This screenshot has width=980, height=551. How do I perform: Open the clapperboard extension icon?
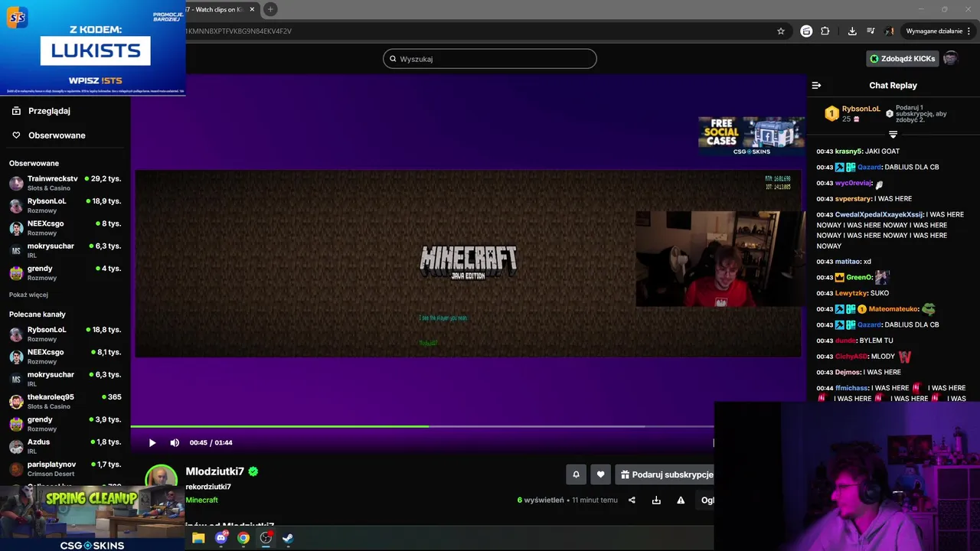[x=806, y=31]
